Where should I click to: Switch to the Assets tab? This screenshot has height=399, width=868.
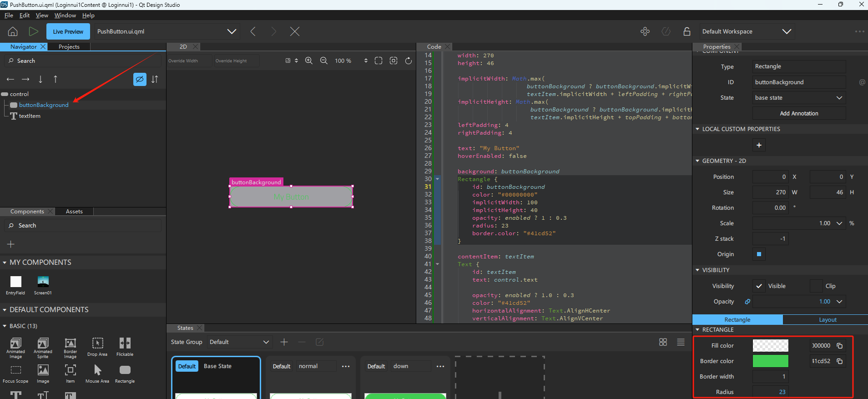click(x=74, y=212)
